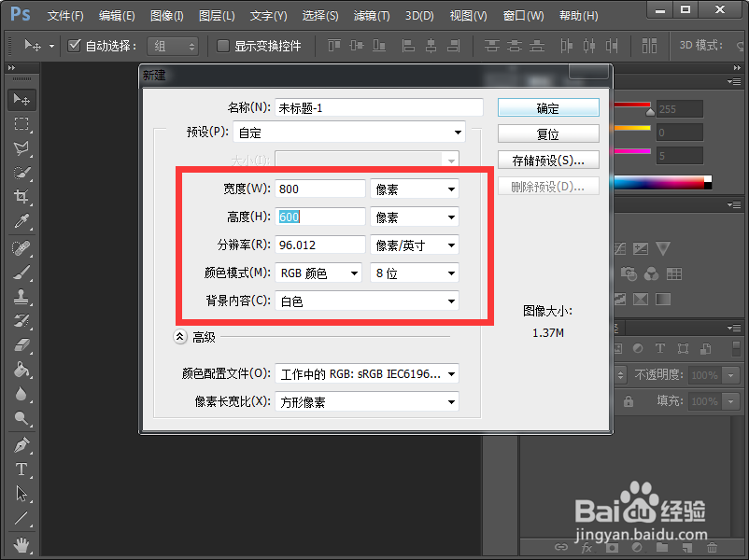This screenshot has height=560, width=749.
Task: Confirm with the 确定 button
Action: (x=547, y=106)
